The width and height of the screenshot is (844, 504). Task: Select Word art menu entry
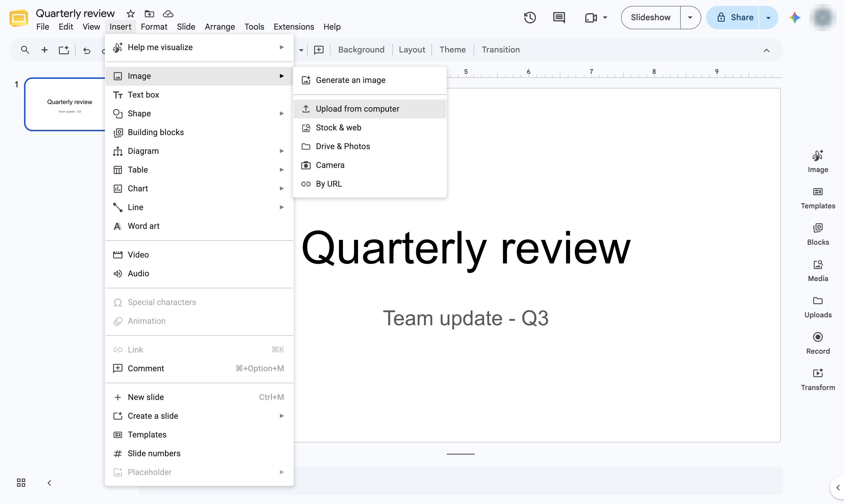pos(199,226)
